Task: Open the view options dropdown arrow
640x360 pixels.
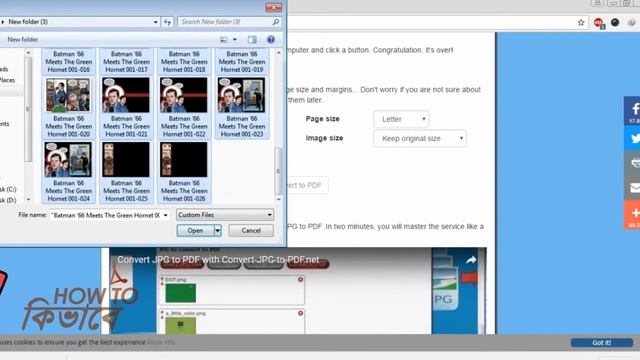Action: [x=235, y=40]
